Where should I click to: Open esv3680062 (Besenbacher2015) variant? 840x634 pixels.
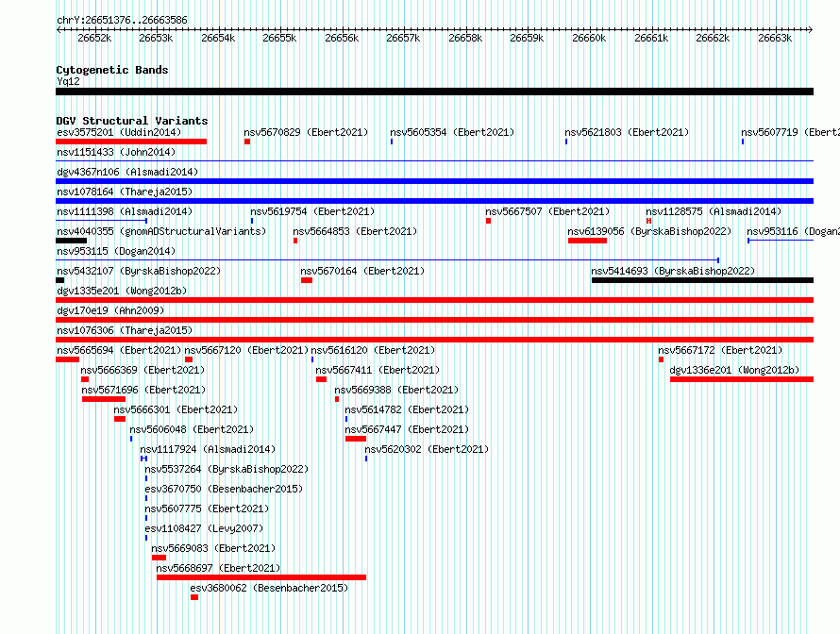tap(269, 588)
